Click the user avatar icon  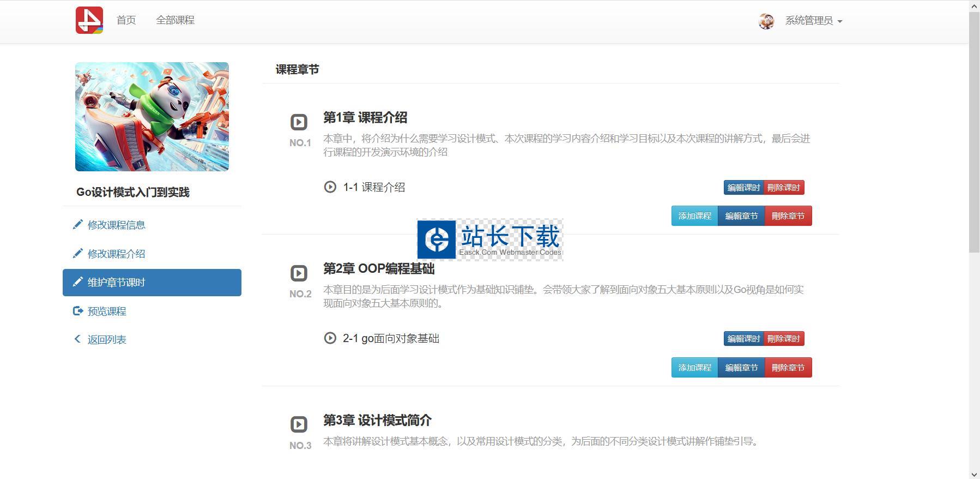coord(766,21)
